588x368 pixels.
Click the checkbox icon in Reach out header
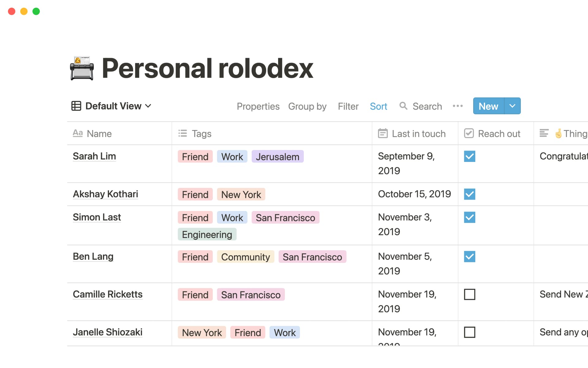tap(468, 133)
